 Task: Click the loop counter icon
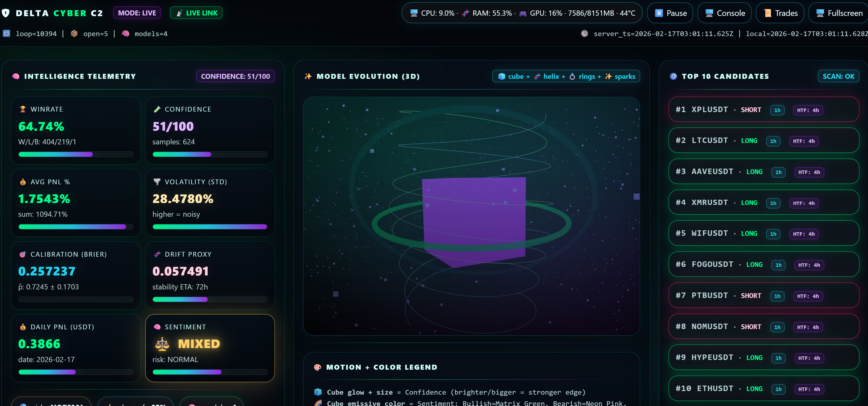pyautogui.click(x=6, y=34)
